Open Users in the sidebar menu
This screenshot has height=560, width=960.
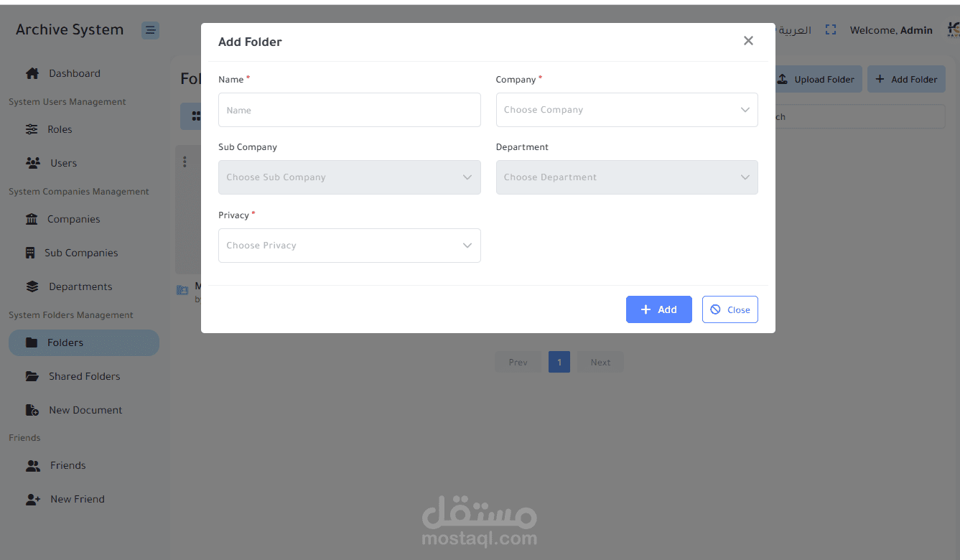[x=63, y=163]
